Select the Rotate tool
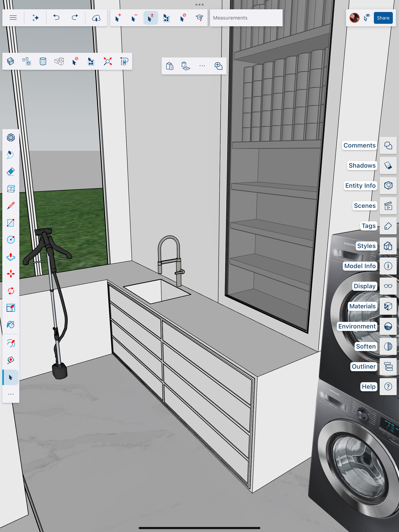This screenshot has height=532, width=399. point(11,291)
